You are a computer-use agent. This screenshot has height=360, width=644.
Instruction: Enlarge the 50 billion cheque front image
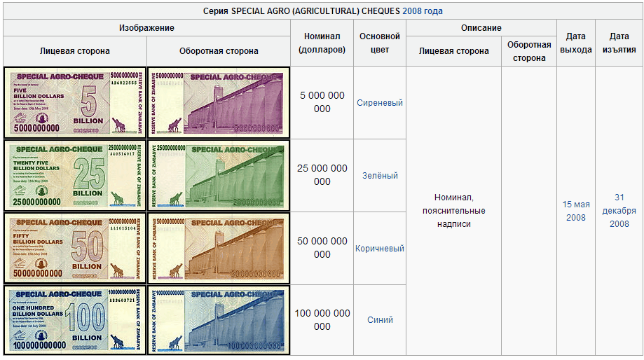[x=75, y=248]
